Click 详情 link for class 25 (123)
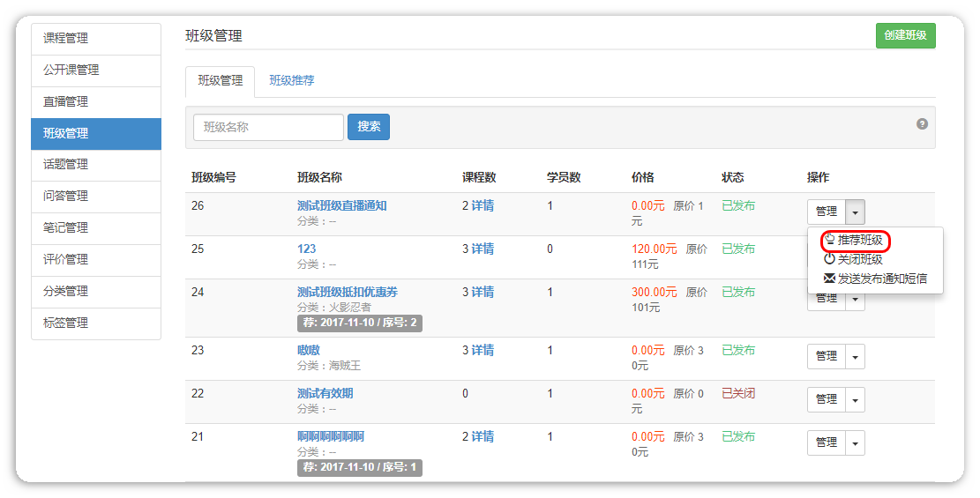This screenshot has width=980, height=498. click(x=483, y=249)
